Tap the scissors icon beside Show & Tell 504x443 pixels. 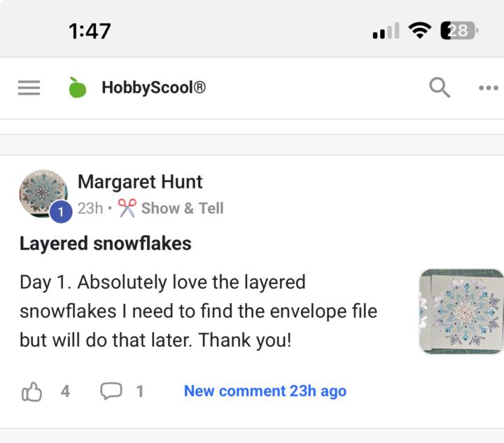[x=127, y=208]
